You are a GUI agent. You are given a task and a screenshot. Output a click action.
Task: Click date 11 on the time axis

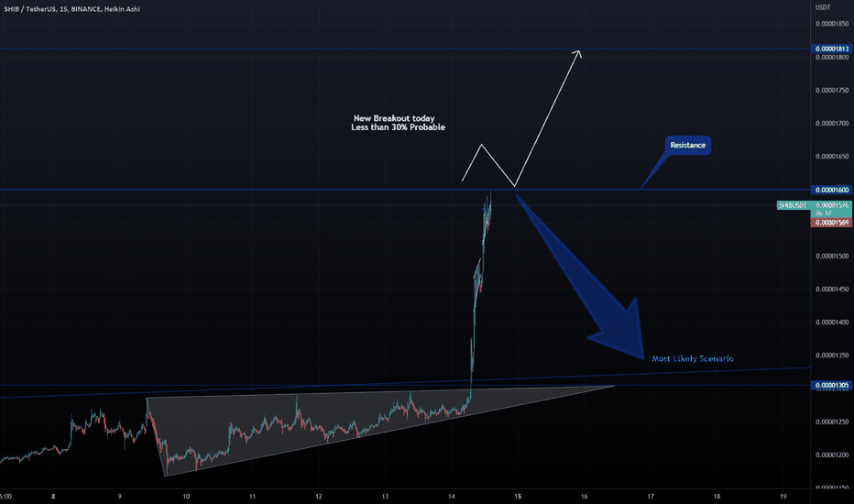click(252, 497)
